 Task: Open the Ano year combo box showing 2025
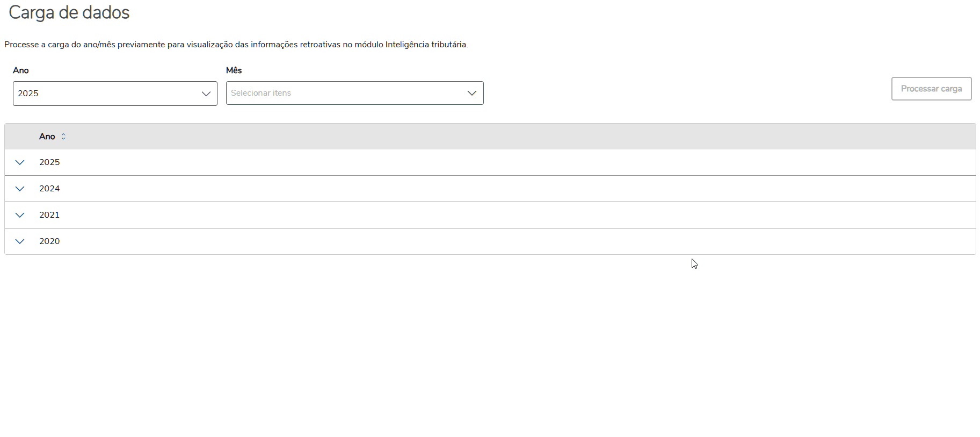107,94
